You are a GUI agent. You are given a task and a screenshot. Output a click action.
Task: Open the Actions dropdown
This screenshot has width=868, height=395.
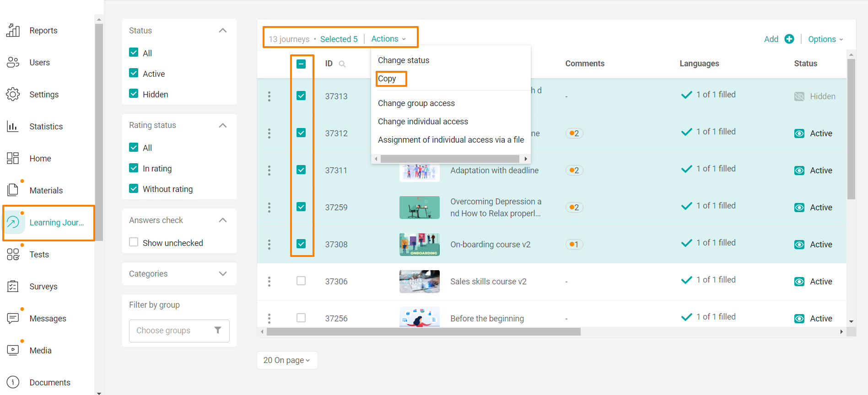click(388, 39)
